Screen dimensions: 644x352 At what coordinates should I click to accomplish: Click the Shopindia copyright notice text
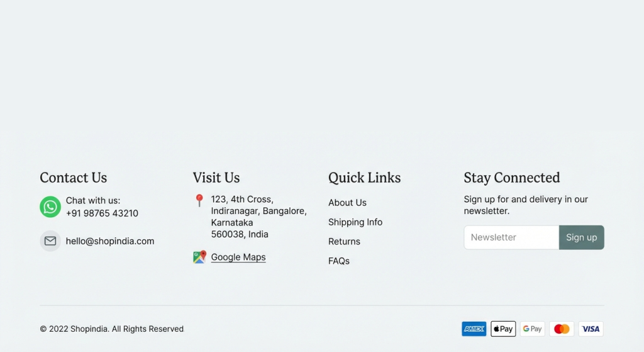pos(112,329)
